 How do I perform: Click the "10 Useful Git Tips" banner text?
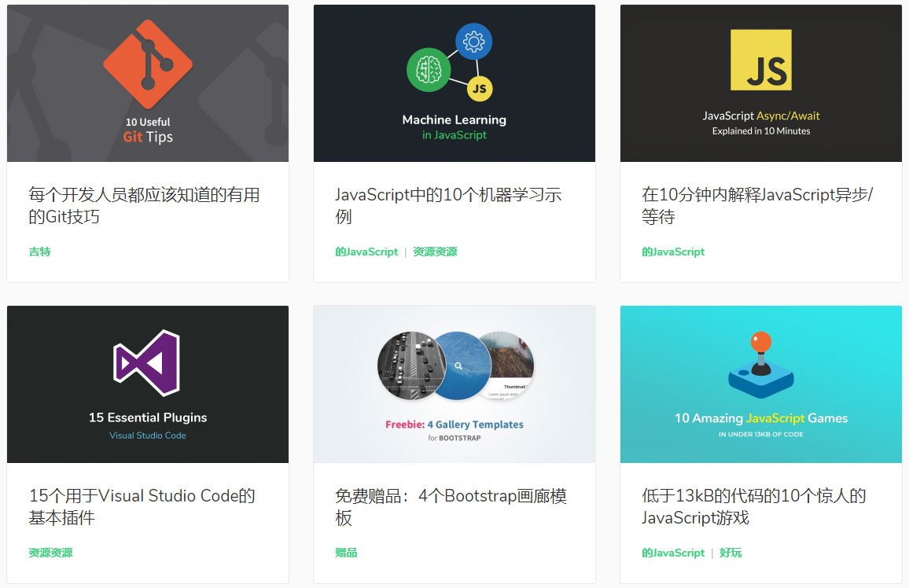tap(148, 130)
